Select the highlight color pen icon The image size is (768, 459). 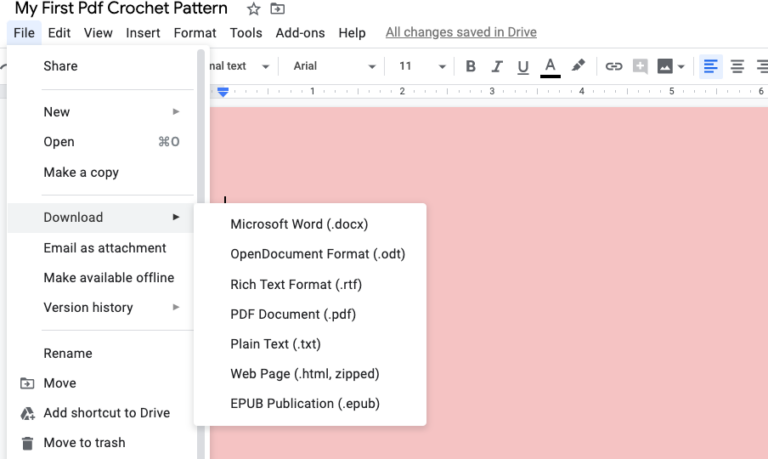(578, 67)
